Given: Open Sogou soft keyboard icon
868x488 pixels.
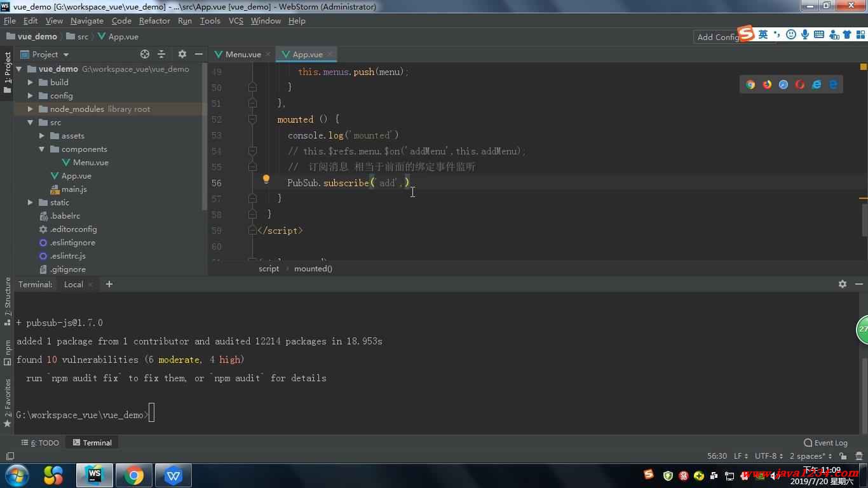Looking at the screenshot, I should point(819,34).
